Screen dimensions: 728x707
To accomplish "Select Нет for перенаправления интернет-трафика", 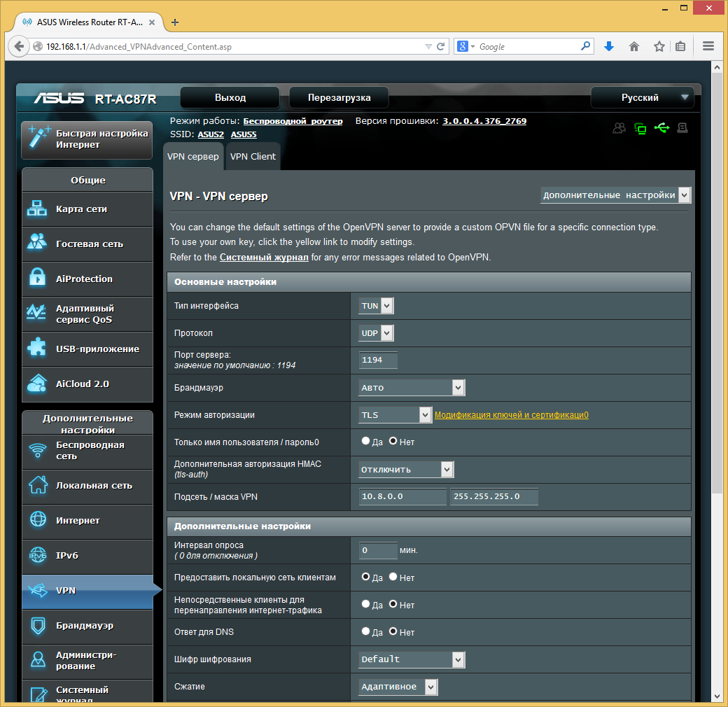I will [x=393, y=604].
